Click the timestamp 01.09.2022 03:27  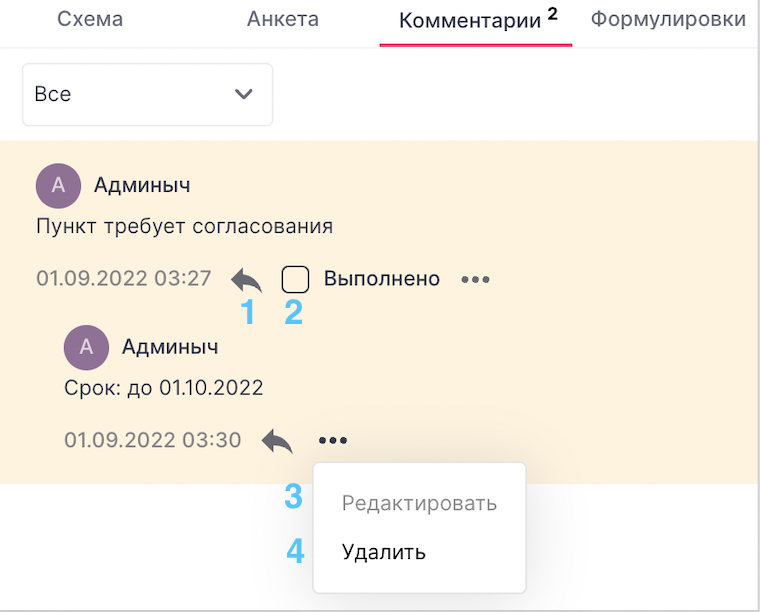pyautogui.click(x=124, y=279)
